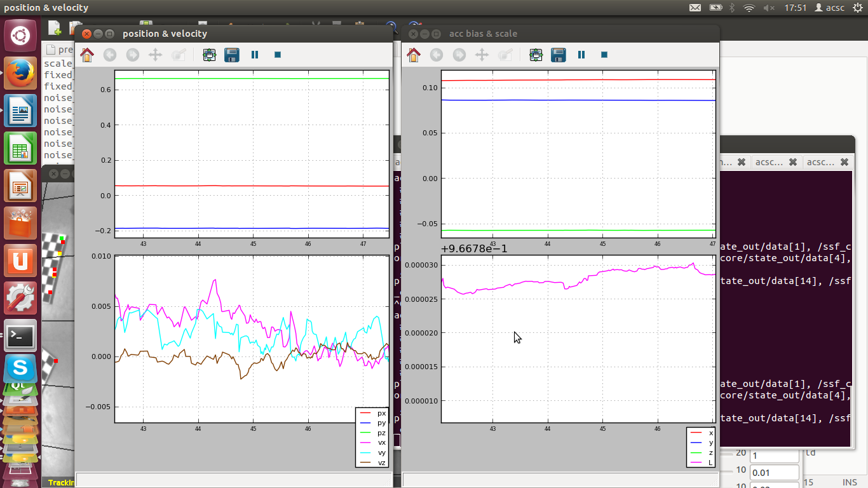Select zoom-to-rectangle tool in position & velocity window
868x488 pixels.
[178, 55]
